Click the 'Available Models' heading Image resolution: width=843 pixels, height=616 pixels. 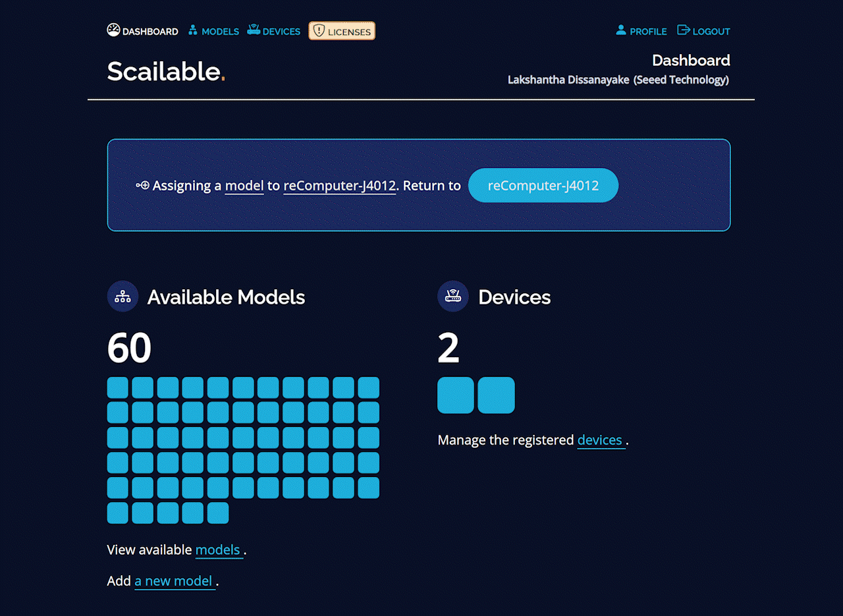point(226,297)
